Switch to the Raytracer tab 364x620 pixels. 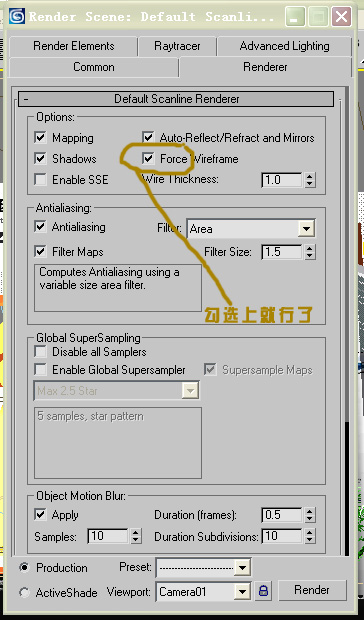[x=177, y=46]
